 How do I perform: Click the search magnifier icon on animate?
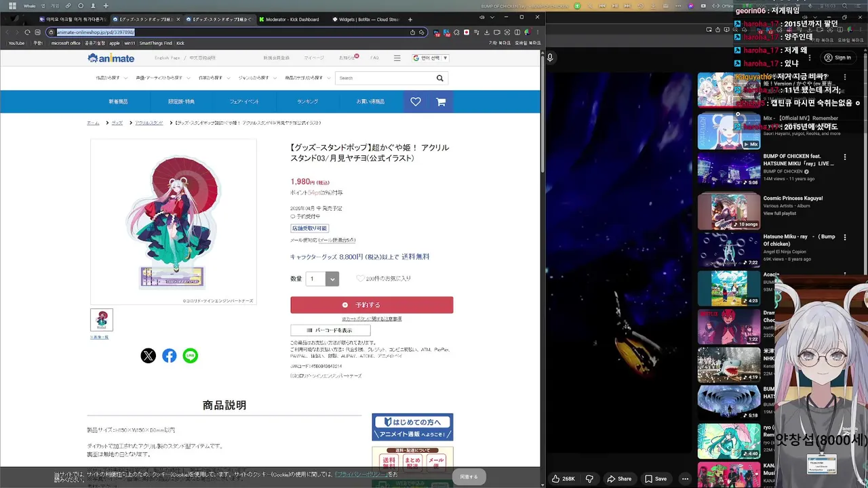coord(439,78)
